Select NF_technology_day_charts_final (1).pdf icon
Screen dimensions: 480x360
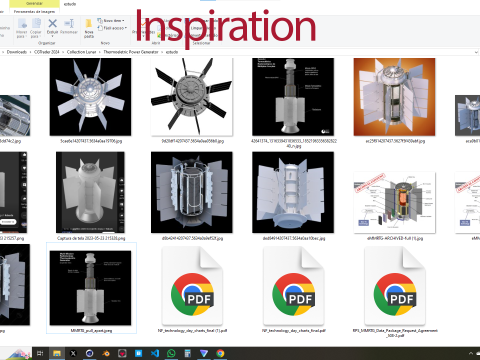(x=192, y=286)
